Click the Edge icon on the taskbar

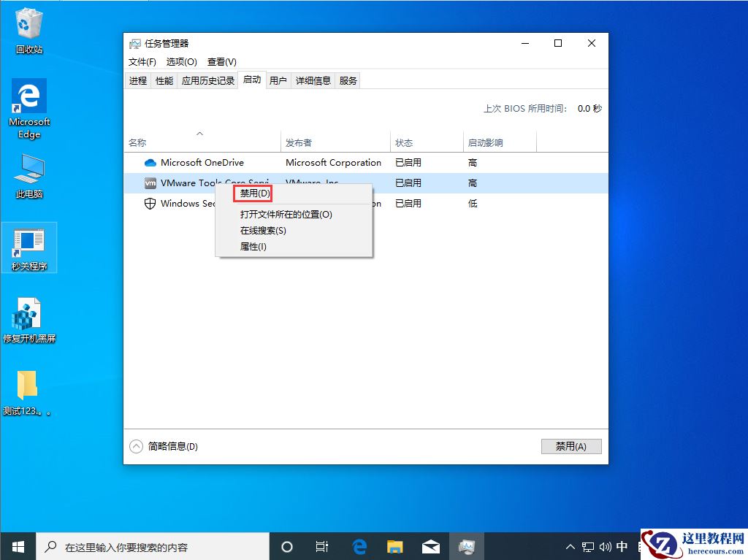[x=359, y=546]
